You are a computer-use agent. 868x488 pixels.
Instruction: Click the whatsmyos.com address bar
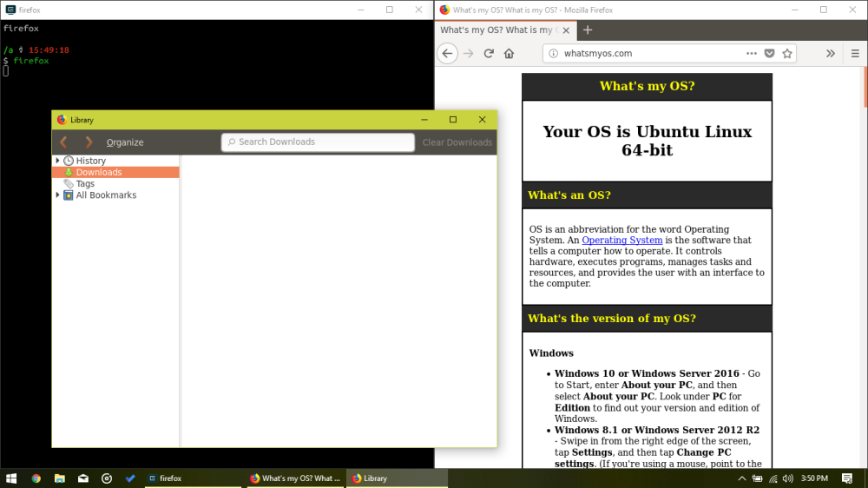pos(650,53)
